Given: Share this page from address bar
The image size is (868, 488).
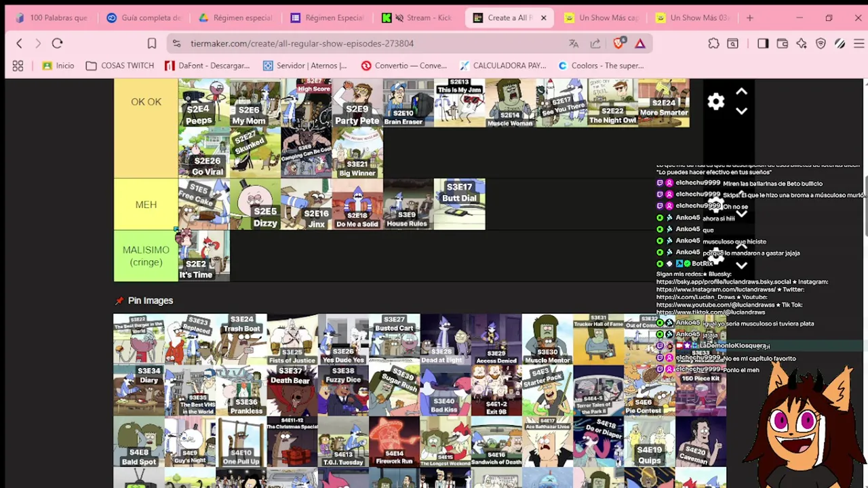Looking at the screenshot, I should point(595,43).
